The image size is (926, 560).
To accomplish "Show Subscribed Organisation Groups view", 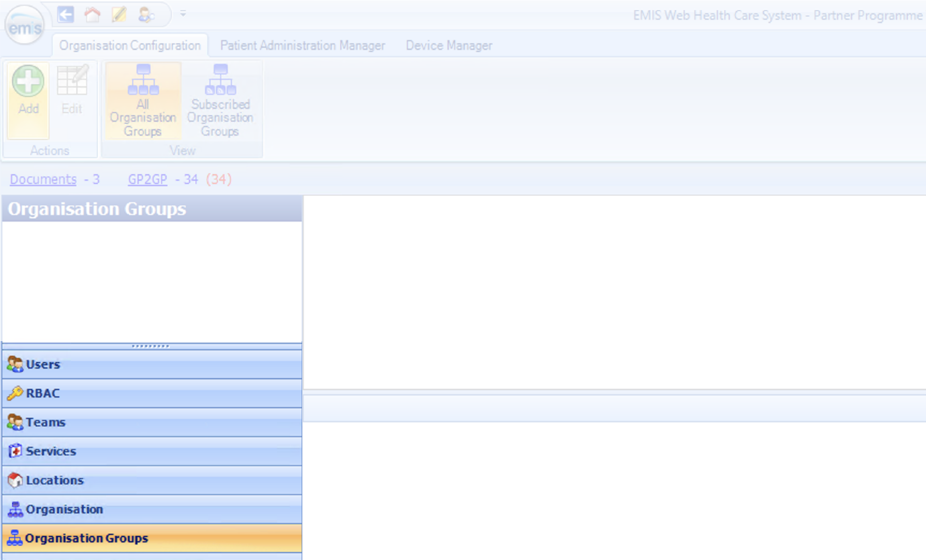I will click(x=220, y=101).
